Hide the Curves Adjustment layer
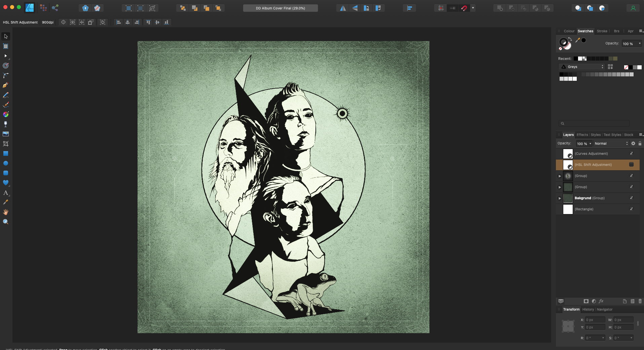The width and height of the screenshot is (644, 350). (x=631, y=153)
